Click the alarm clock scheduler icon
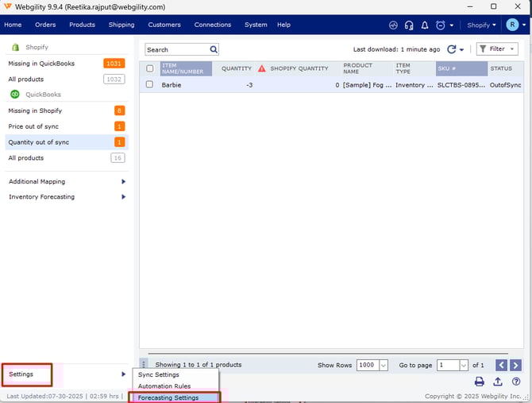Image resolution: width=532 pixels, height=403 pixels. point(441,25)
